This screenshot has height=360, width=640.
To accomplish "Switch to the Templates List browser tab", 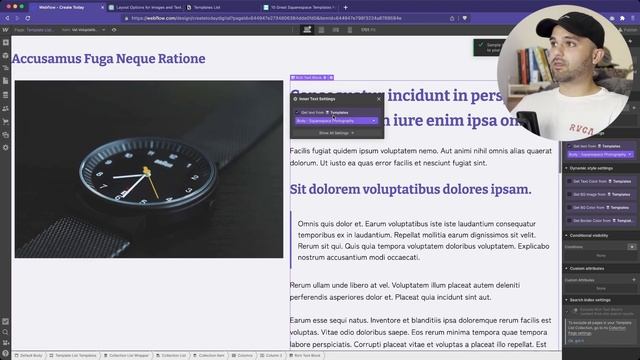I will tap(208, 7).
